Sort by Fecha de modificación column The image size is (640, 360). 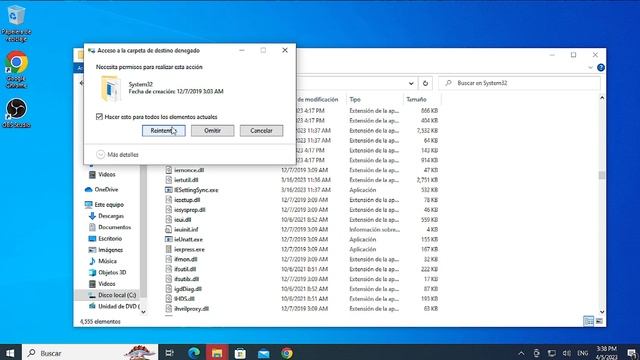pos(318,100)
